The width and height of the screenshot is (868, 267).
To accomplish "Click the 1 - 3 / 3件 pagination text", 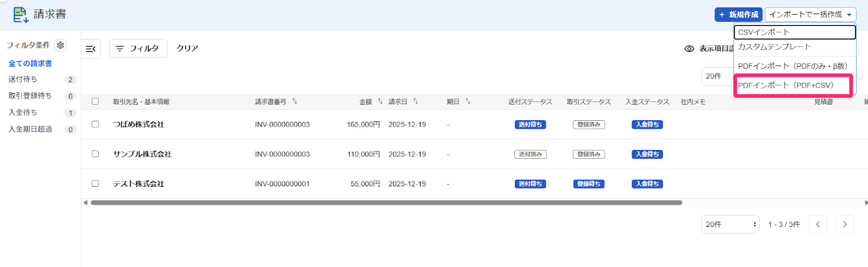I will [784, 224].
